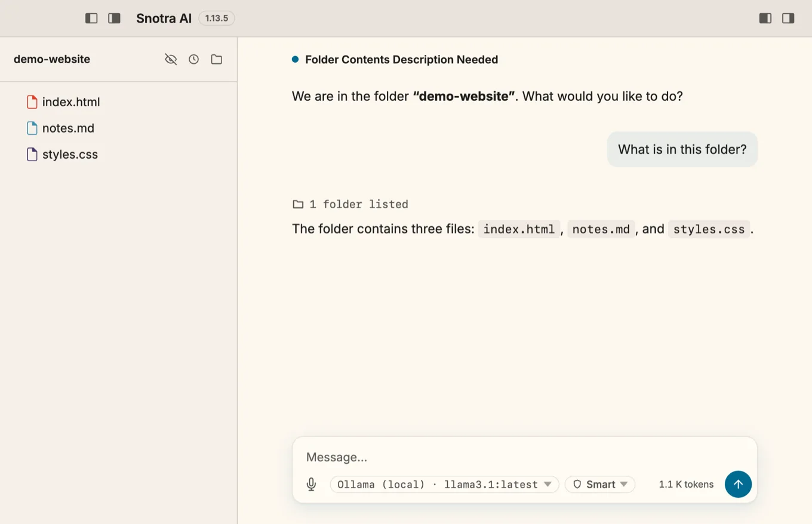Image resolution: width=812 pixels, height=524 pixels.
Task: Send message with the arrow button
Action: (x=738, y=484)
